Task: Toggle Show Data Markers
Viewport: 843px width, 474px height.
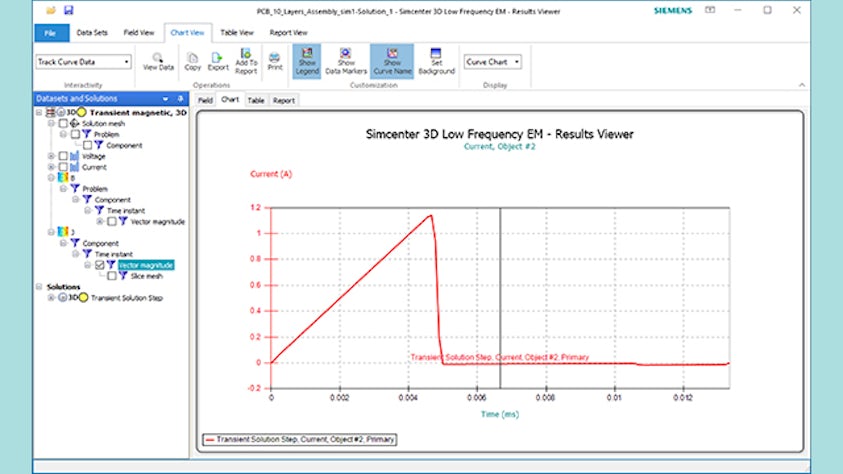Action: [x=346, y=61]
